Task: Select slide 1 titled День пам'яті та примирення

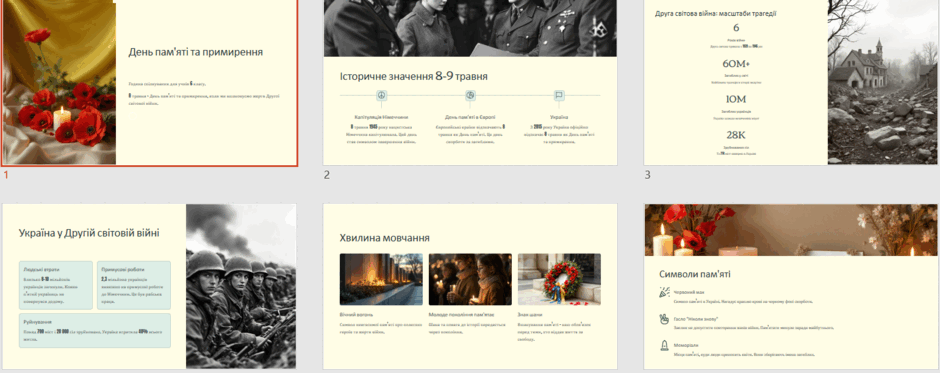Action: (149, 82)
